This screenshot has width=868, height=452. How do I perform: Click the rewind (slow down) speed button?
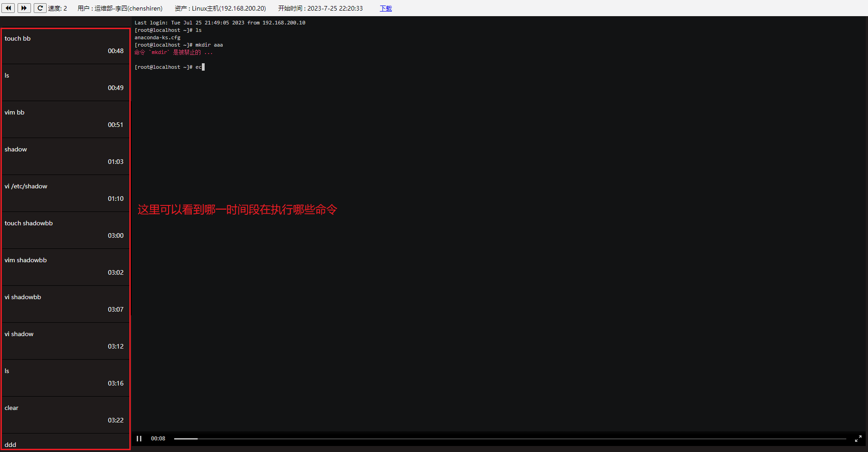[8, 8]
